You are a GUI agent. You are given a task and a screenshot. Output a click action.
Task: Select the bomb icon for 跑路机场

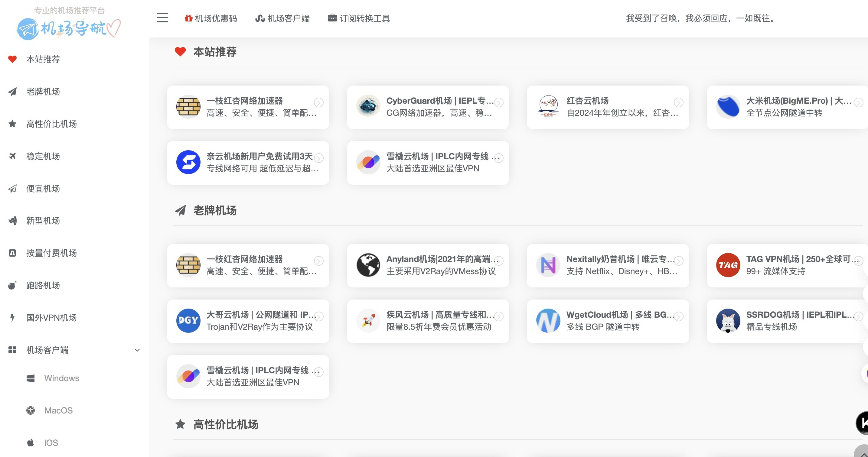12,285
